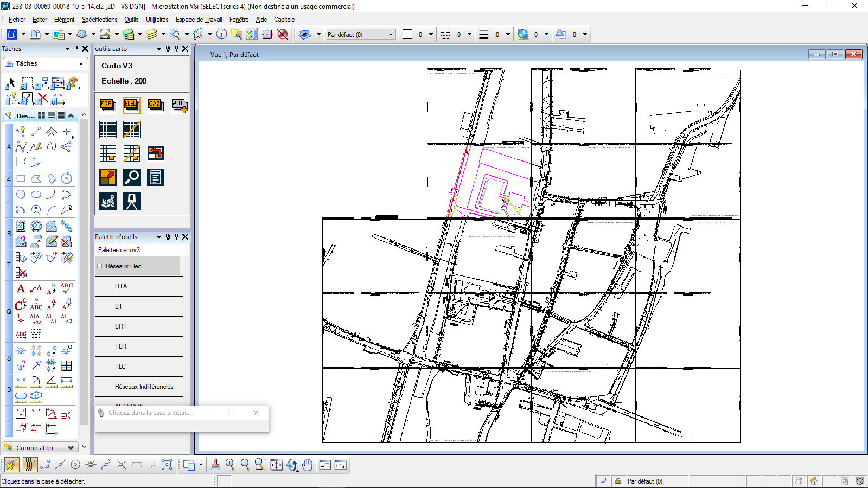
Task: Toggle AccuSnap in the snap bar
Action: click(x=11, y=465)
